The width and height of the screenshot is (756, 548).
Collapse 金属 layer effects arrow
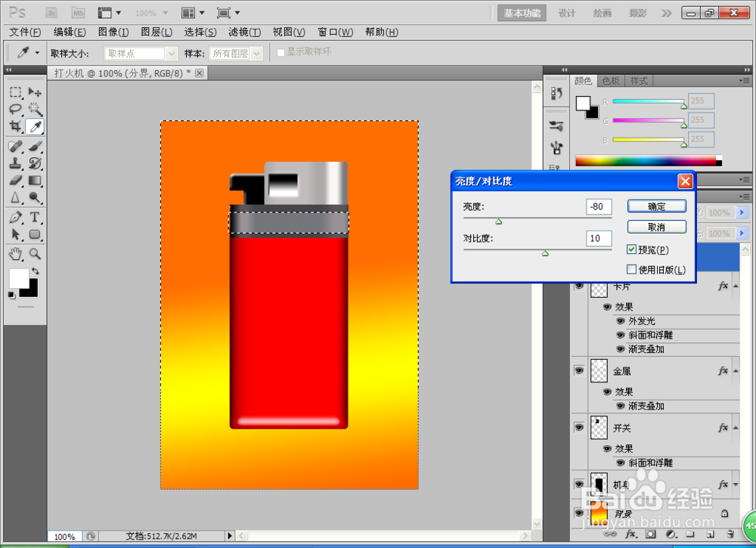point(736,370)
